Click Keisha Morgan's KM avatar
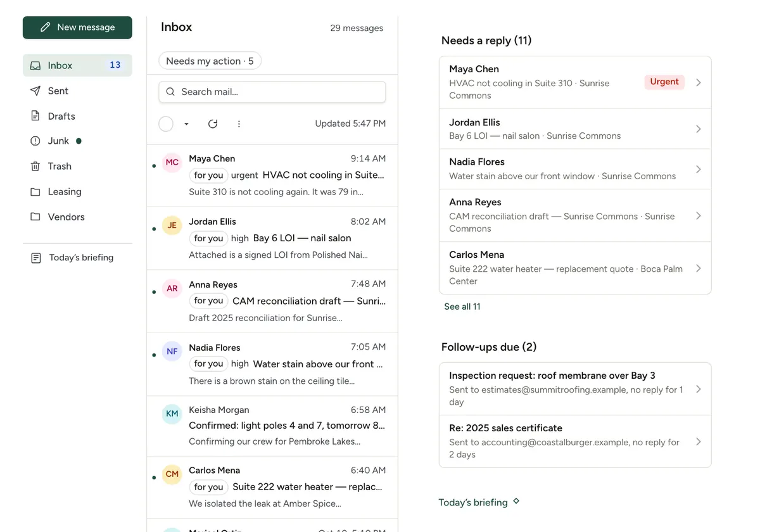Image resolution: width=760 pixels, height=532 pixels. click(172, 414)
